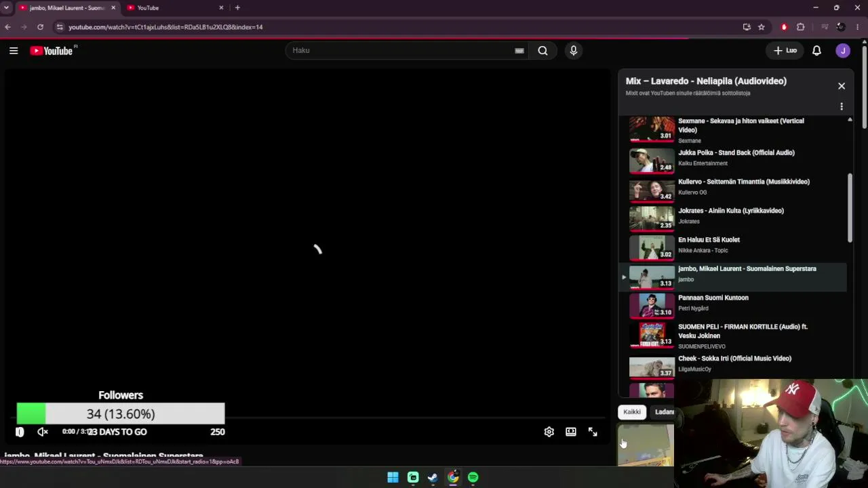Open the account avatar J menu
This screenshot has height=488, width=868.
pos(843,50)
